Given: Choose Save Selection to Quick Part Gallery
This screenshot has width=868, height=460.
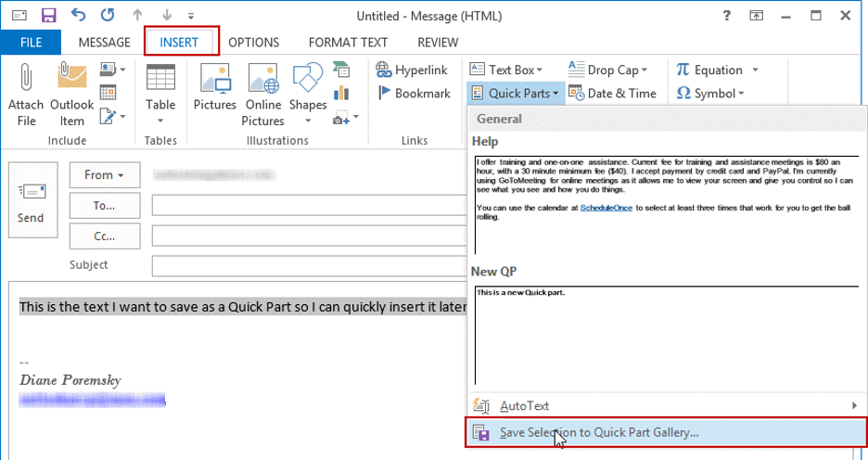Looking at the screenshot, I should click(x=599, y=432).
